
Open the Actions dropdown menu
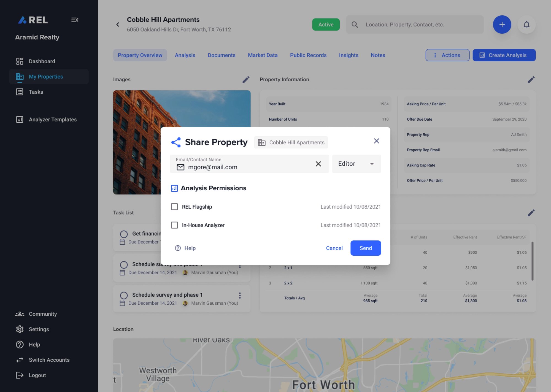(x=447, y=55)
